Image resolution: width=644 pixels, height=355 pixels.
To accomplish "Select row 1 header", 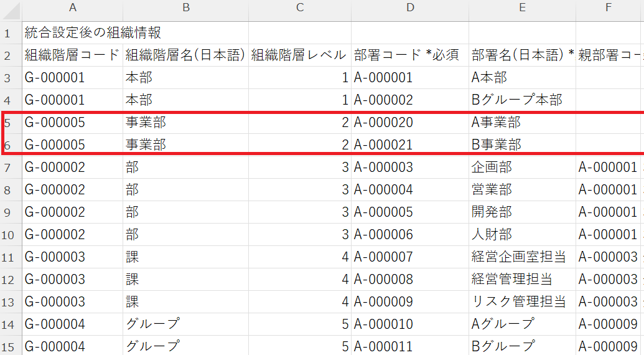I will pyautogui.click(x=11, y=33).
